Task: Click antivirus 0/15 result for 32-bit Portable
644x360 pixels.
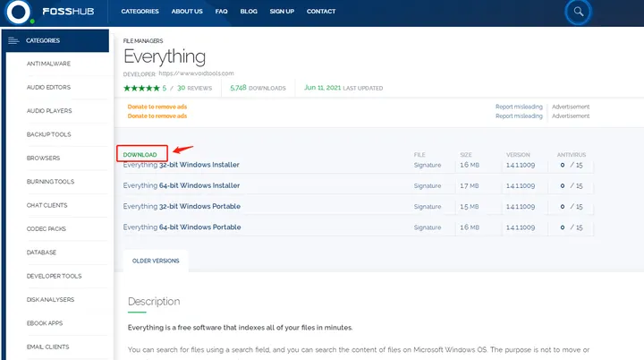Action: pyautogui.click(x=572, y=207)
